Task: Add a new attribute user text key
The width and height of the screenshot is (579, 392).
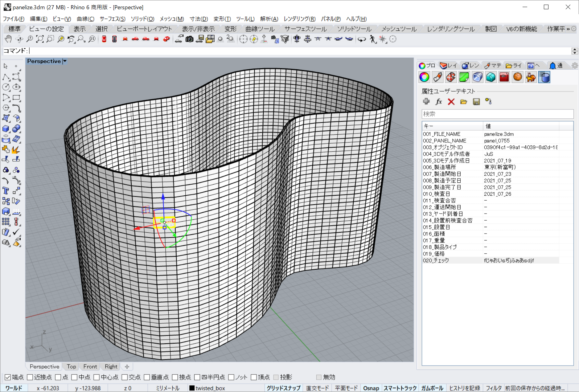Action: (426, 101)
